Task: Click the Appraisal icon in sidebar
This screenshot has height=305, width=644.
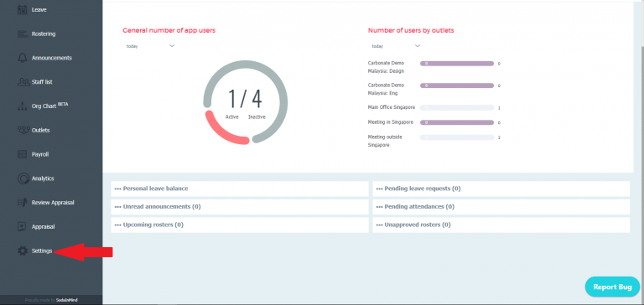Action: click(x=22, y=226)
